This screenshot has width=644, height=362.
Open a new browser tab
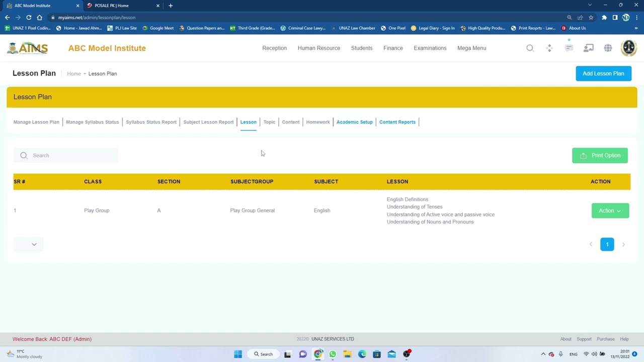pyautogui.click(x=171, y=6)
